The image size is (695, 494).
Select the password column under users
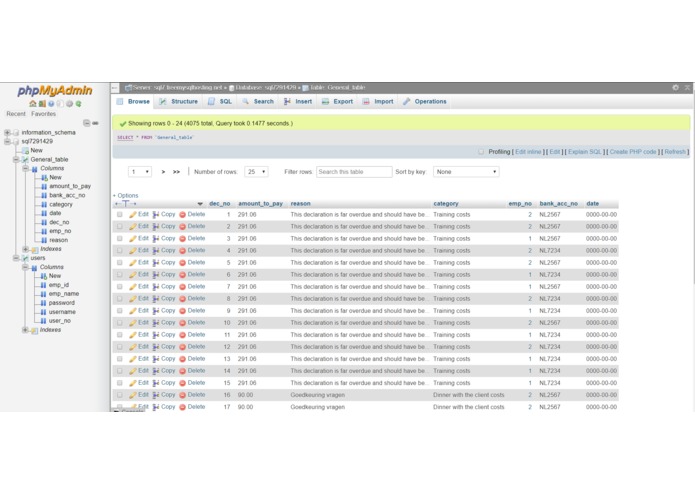pos(62,303)
